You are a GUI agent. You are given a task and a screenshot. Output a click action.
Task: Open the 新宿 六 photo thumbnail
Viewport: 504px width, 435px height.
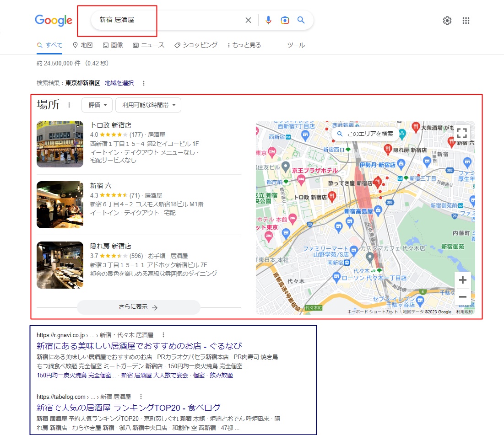coord(60,204)
